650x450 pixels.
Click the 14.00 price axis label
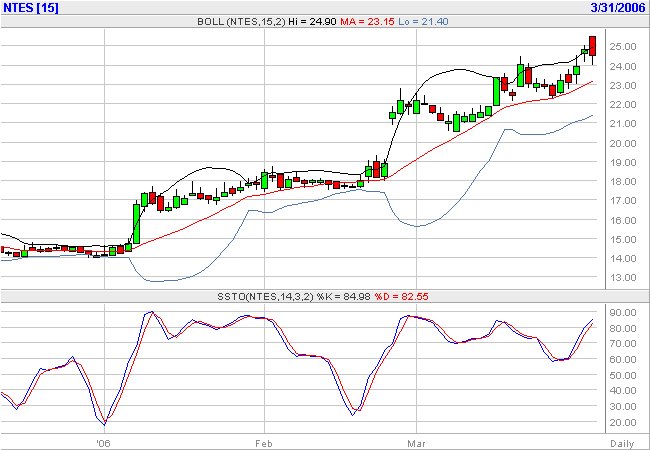623,259
